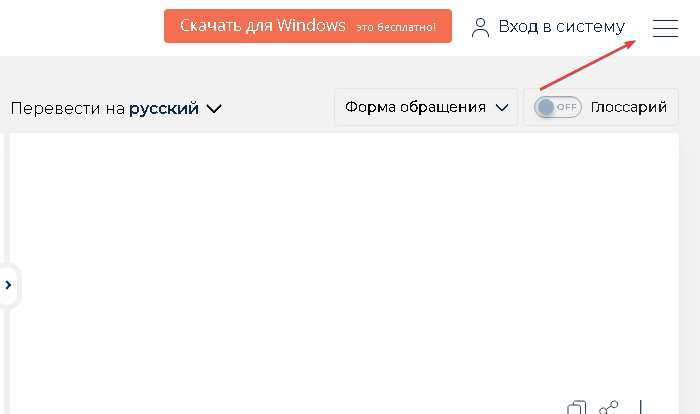Viewport: 700px width, 414px height.
Task: Click the это бесплатно! label on the download button
Action: click(396, 27)
